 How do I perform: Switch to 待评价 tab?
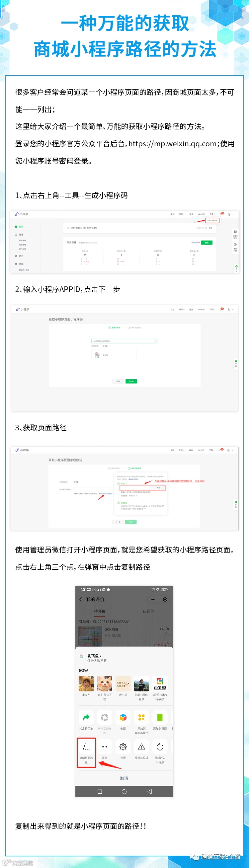(100, 611)
